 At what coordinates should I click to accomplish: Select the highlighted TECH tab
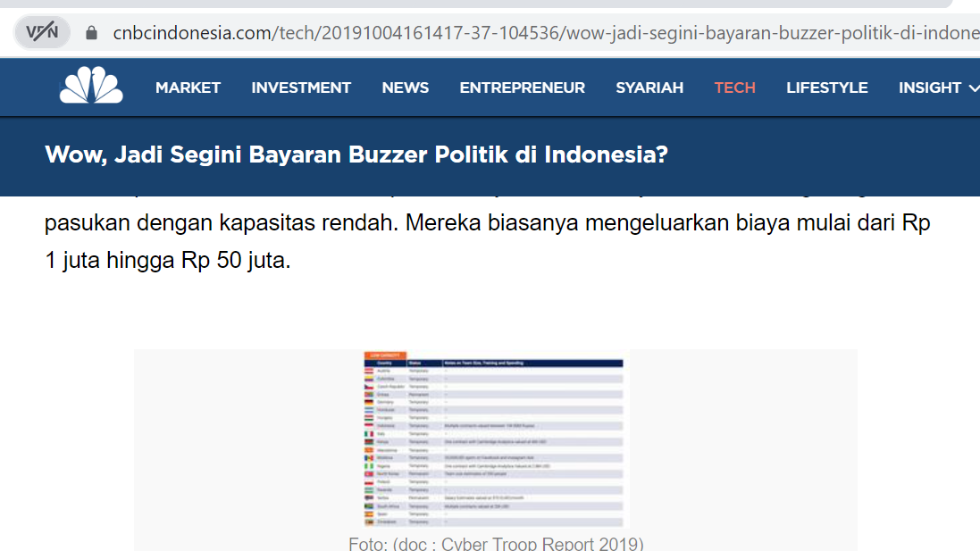(734, 88)
